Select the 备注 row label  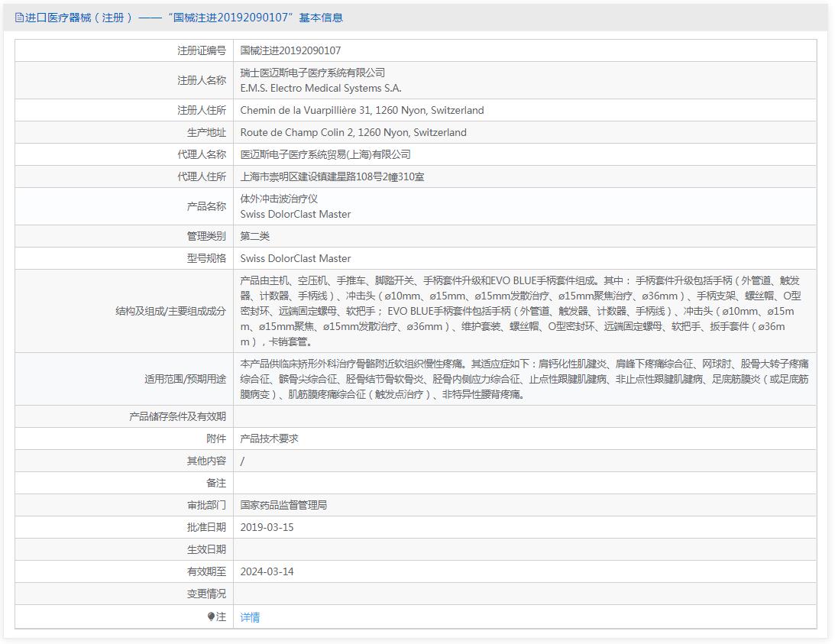coord(215,483)
